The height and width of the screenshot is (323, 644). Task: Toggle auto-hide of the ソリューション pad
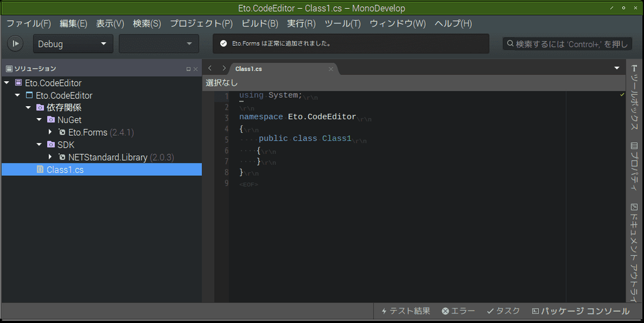point(189,69)
